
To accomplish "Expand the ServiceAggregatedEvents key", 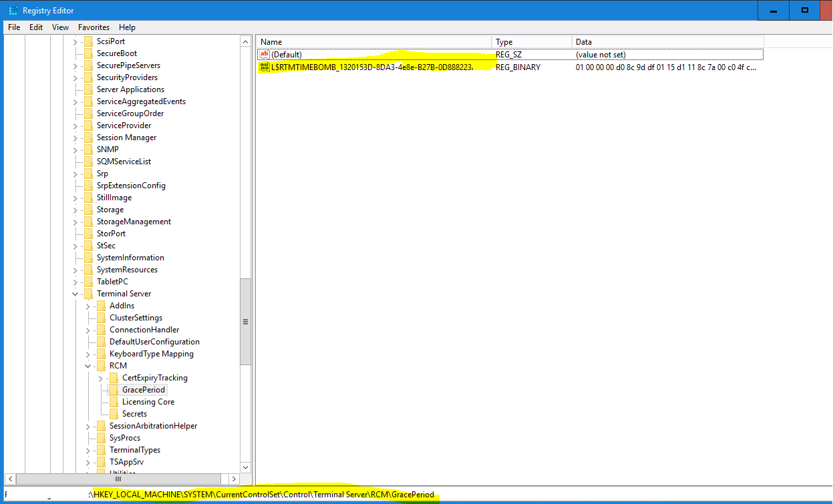I will [75, 101].
